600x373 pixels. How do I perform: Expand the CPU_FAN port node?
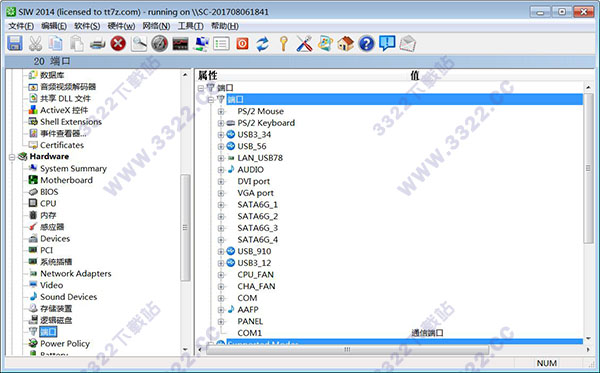[221, 275]
